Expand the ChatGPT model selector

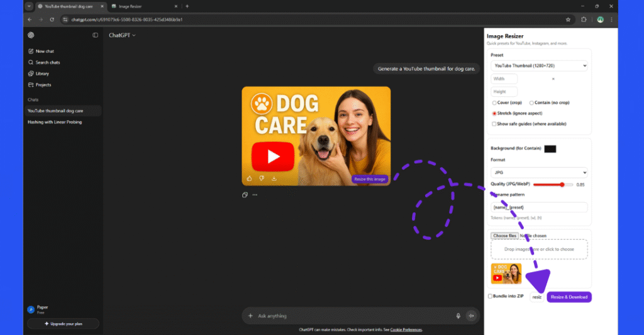click(123, 35)
